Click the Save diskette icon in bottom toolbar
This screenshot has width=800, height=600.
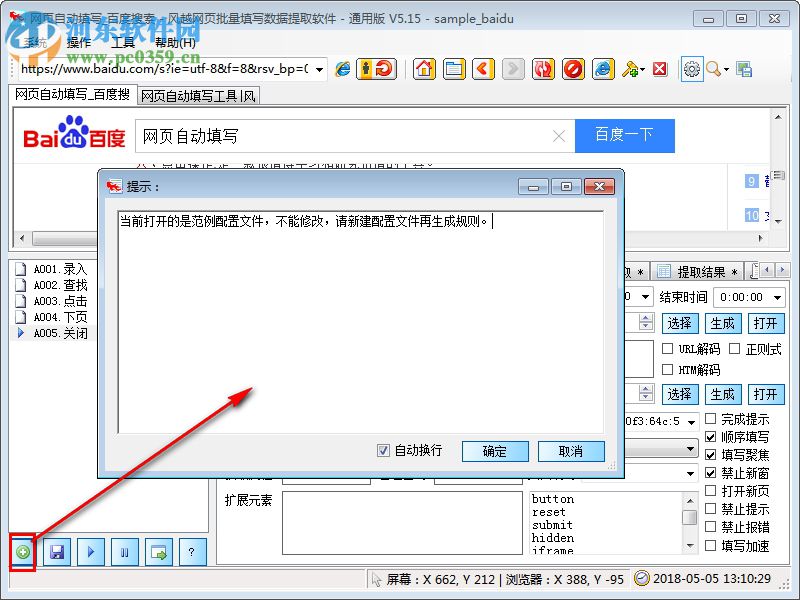pos(57,551)
